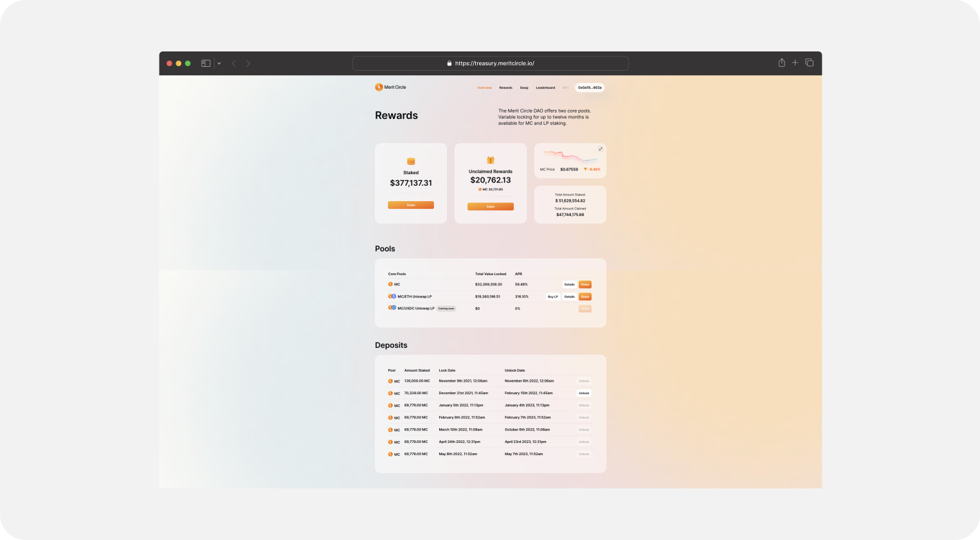This screenshot has height=540, width=980.
Task: Open the sidebar dropdown chevron
Action: 219,64
